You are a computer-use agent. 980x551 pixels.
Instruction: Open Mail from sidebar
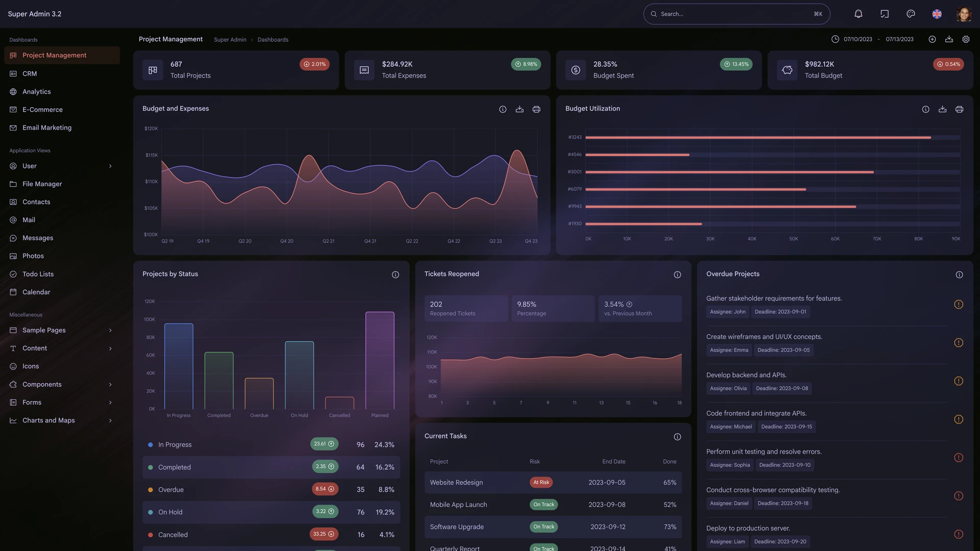click(62, 220)
